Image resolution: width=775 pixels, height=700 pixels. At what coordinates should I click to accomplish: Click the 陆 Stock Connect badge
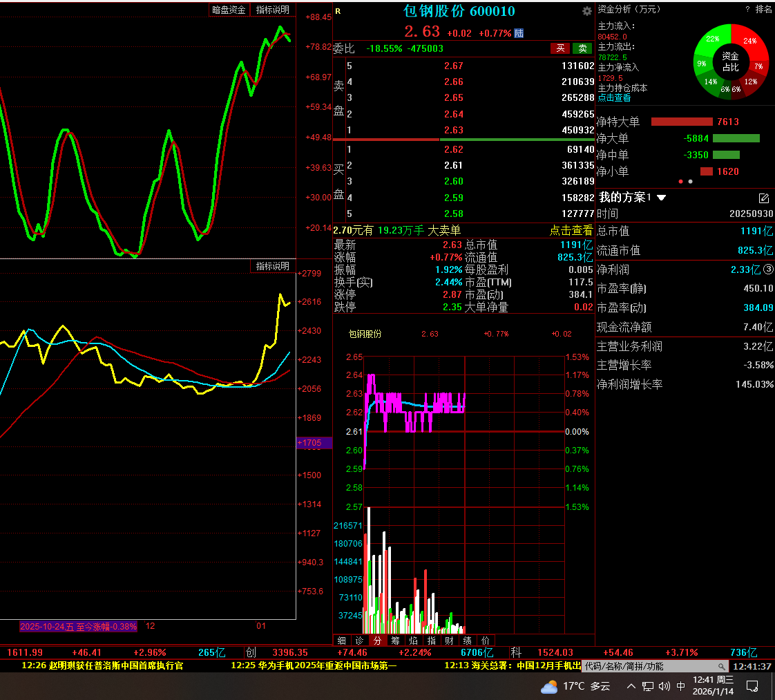pyautogui.click(x=519, y=33)
